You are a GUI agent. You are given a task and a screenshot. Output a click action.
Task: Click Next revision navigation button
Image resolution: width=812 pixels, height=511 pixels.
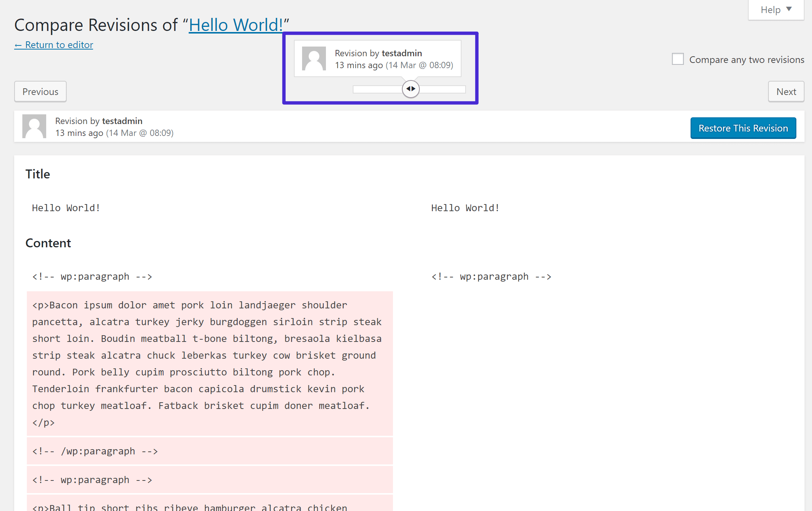(786, 91)
